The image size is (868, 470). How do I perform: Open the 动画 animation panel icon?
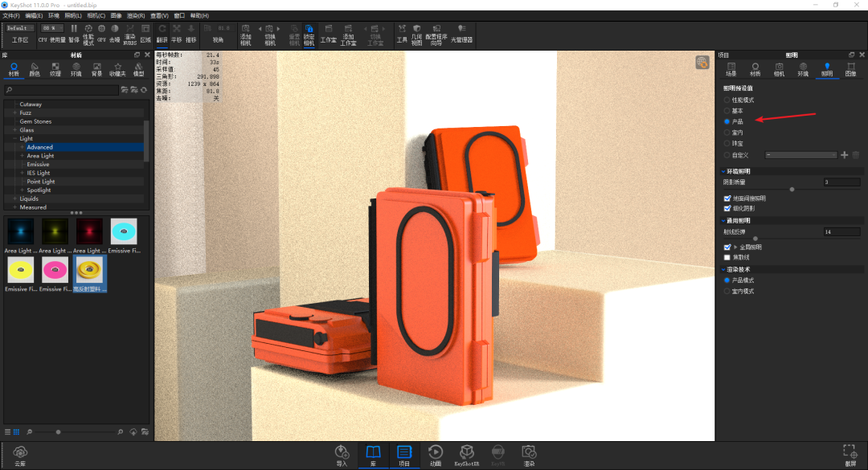tap(435, 453)
